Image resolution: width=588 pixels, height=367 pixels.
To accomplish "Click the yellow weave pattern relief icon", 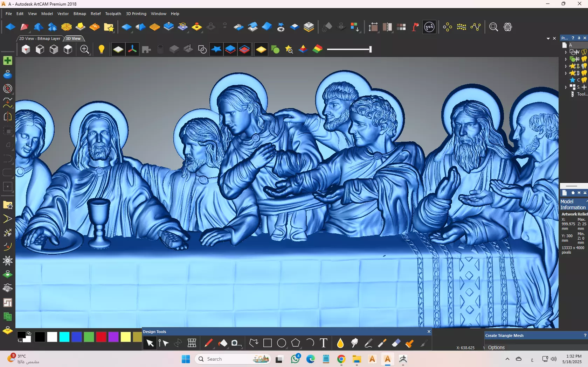I will 67,27.
